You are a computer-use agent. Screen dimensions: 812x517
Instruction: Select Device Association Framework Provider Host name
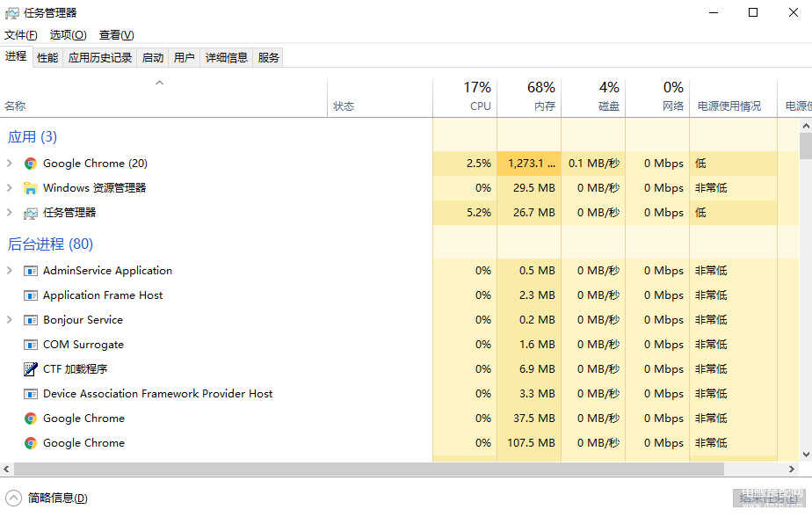click(157, 394)
